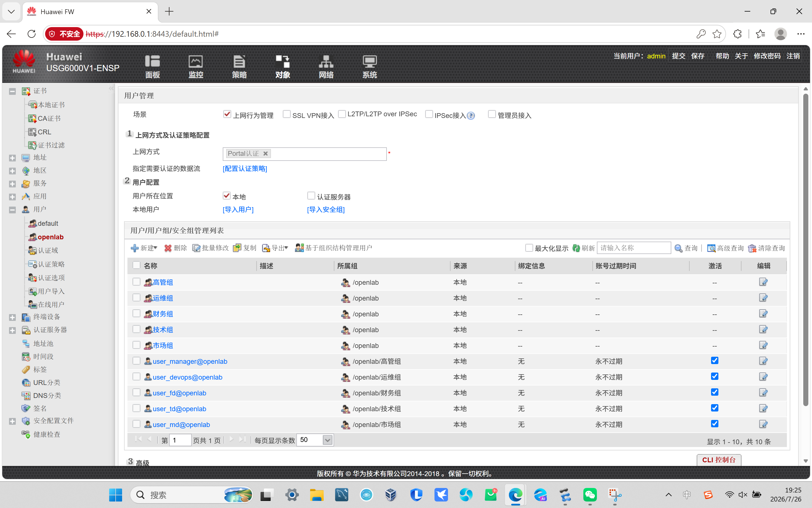The image size is (812, 508).
Task: Expand the 地区 tree node
Action: point(12,171)
